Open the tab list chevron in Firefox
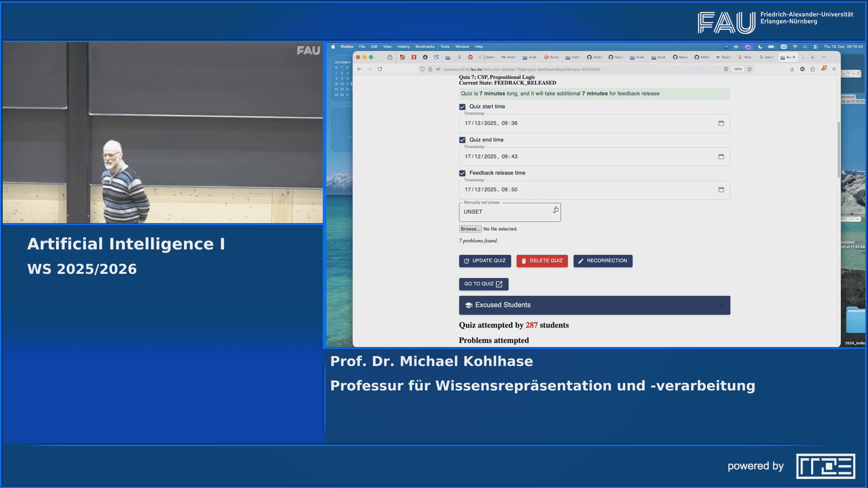 tap(824, 57)
